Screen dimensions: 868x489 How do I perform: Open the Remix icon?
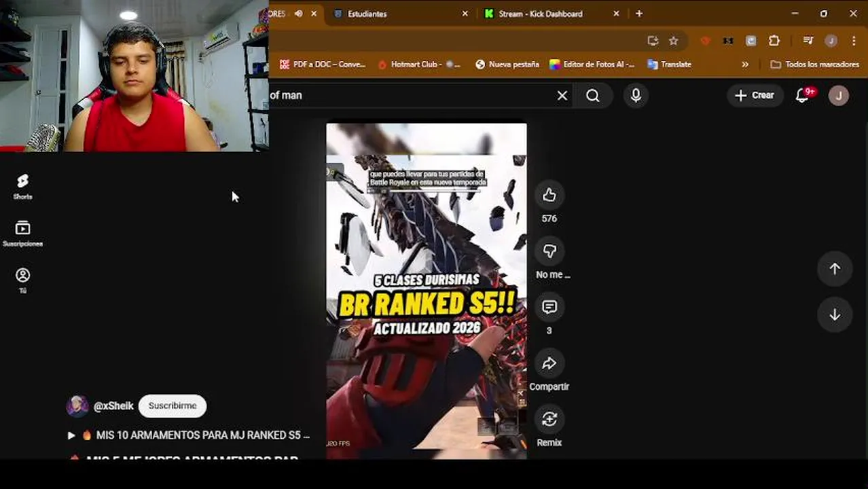(x=549, y=419)
